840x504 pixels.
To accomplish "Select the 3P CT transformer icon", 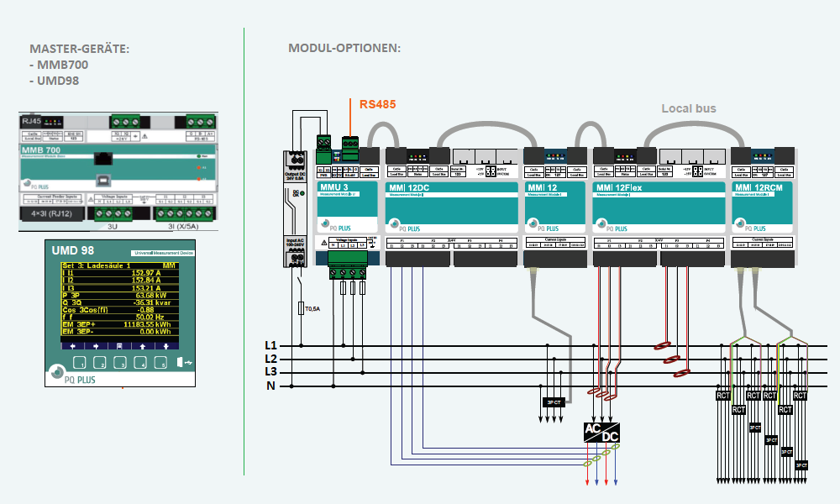I will click(553, 402).
